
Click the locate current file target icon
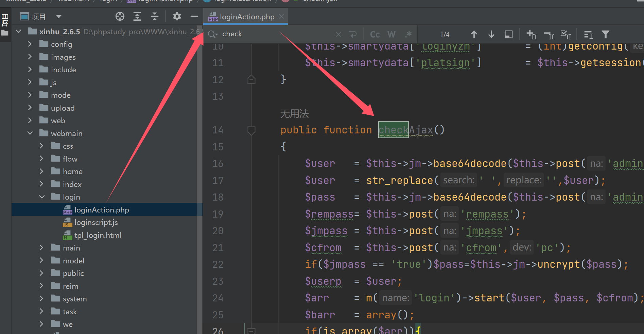click(x=120, y=16)
